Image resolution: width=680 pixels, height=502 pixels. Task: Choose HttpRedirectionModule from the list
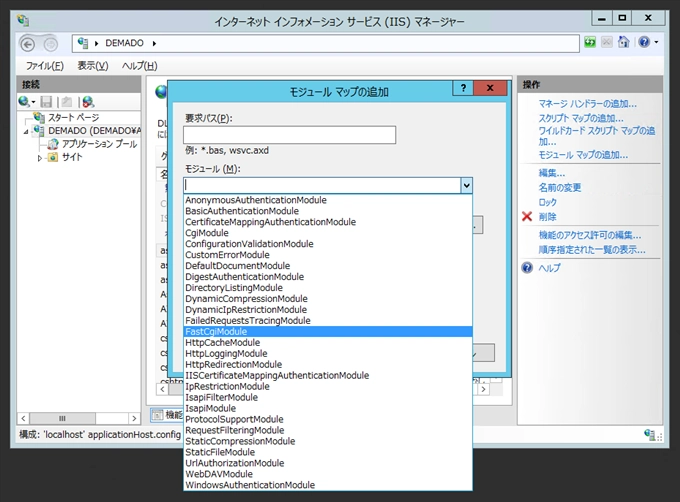click(x=328, y=365)
